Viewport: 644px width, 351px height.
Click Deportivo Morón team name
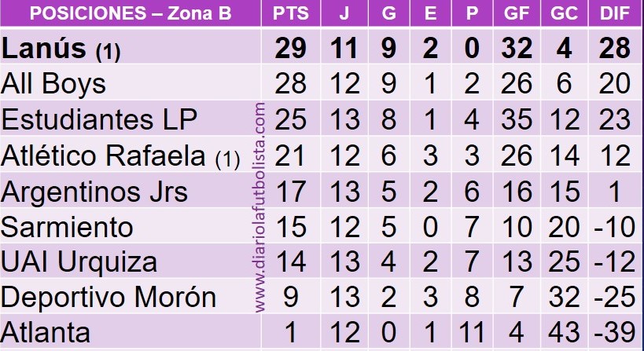coord(109,298)
